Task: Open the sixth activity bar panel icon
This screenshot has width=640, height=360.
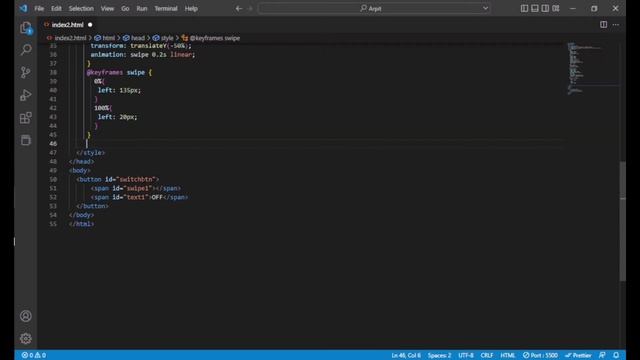Action: tap(26, 140)
